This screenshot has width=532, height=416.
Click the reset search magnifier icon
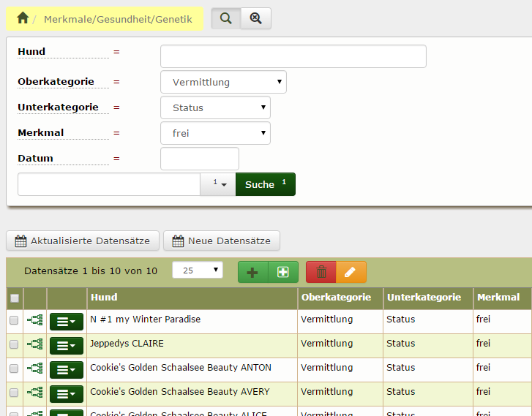255,18
